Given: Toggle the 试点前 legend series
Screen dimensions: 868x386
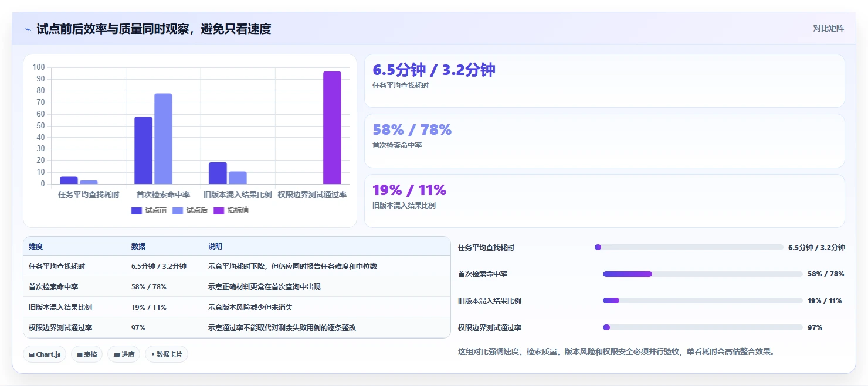Looking at the screenshot, I should coord(149,210).
